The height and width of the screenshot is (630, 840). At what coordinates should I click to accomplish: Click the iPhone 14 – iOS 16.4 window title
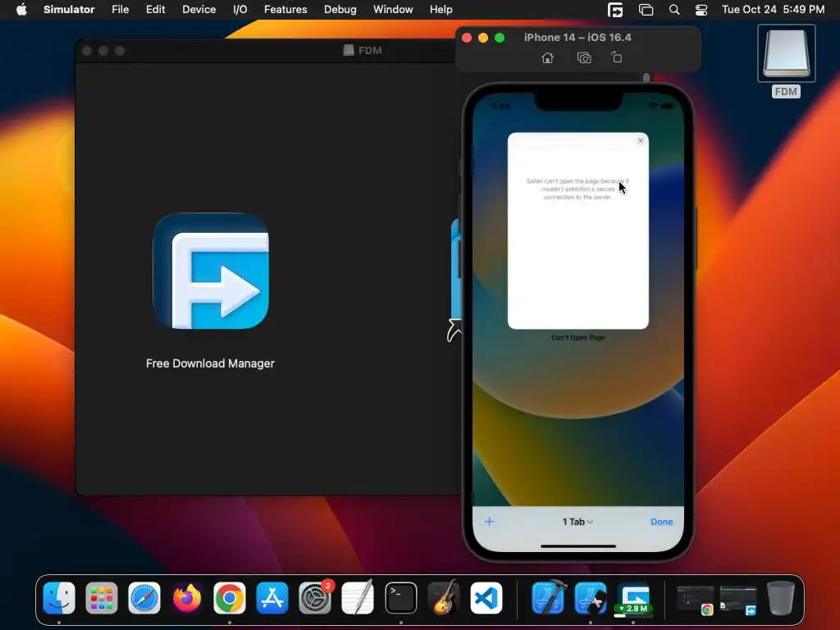pyautogui.click(x=577, y=37)
